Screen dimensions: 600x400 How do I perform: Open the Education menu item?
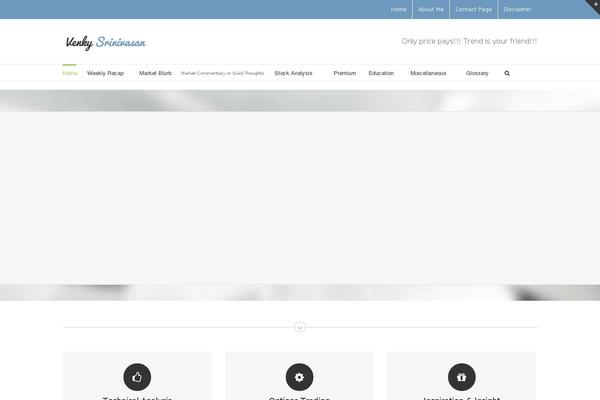(381, 73)
